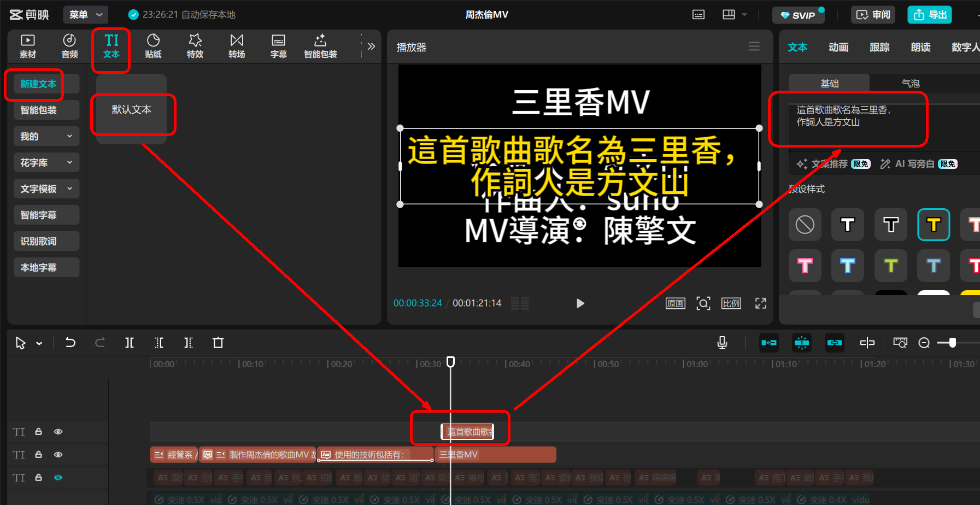Toggle visibility of second text track

58,455
